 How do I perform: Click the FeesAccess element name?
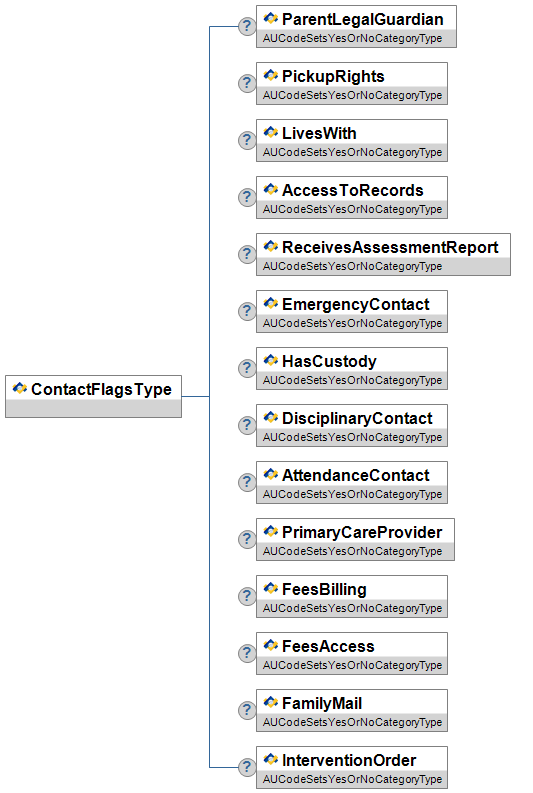pos(328,646)
